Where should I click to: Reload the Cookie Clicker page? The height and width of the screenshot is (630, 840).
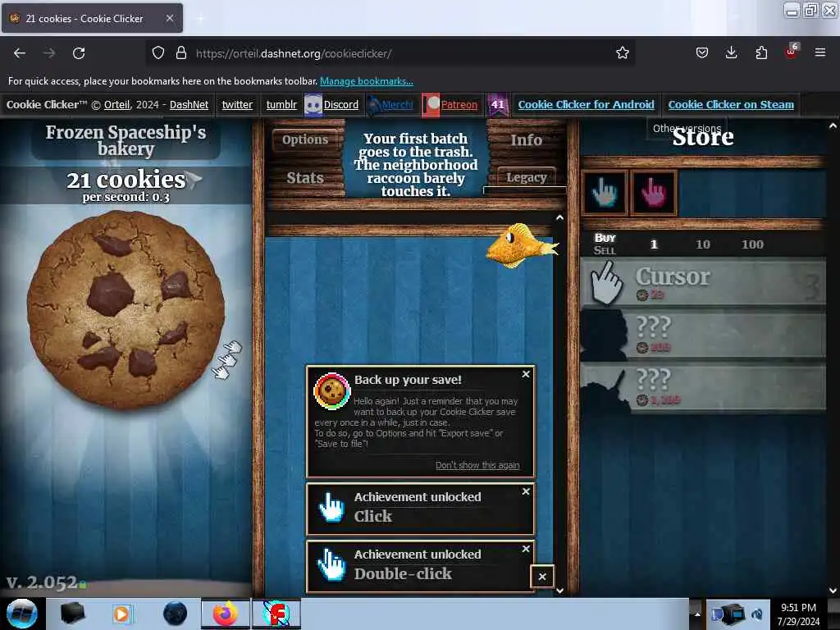[79, 53]
